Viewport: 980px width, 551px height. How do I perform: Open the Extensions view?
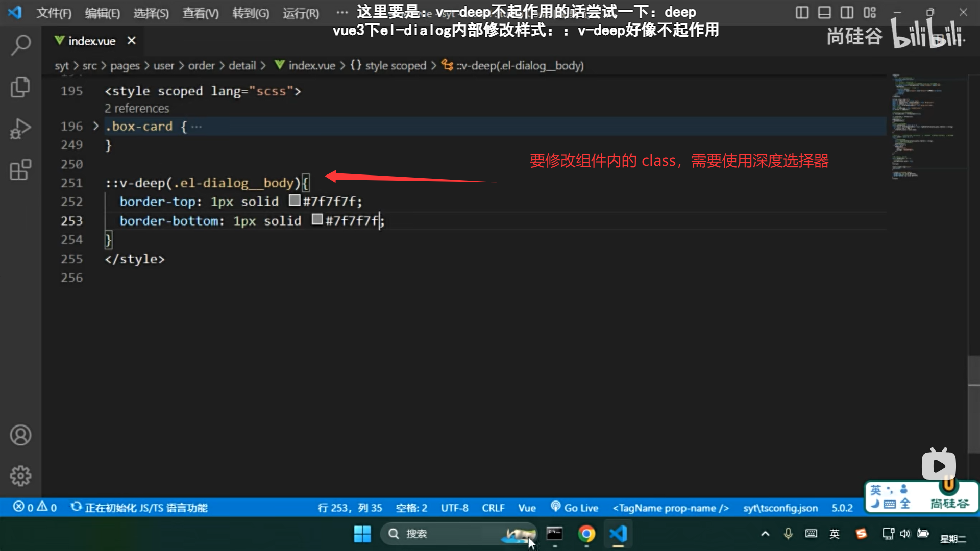(x=20, y=171)
